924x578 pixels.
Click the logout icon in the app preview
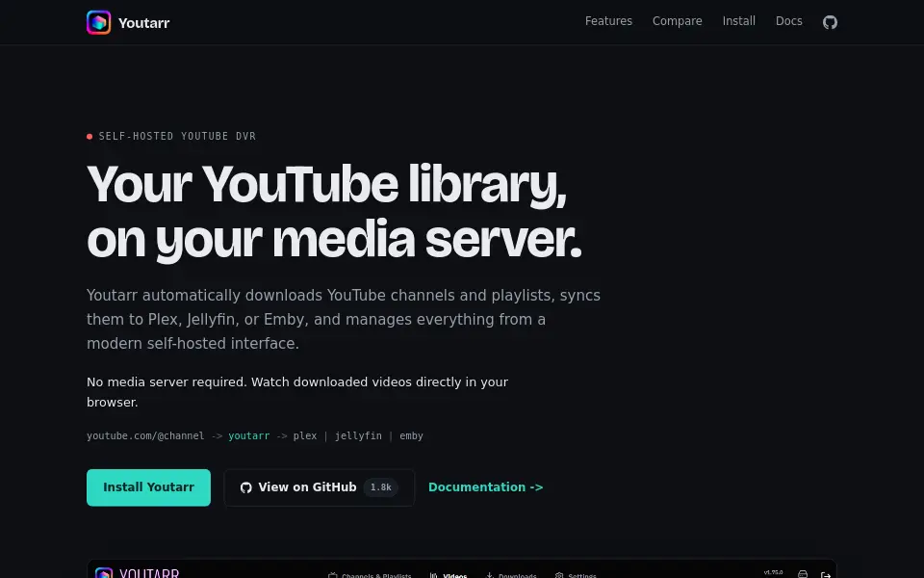click(826, 574)
